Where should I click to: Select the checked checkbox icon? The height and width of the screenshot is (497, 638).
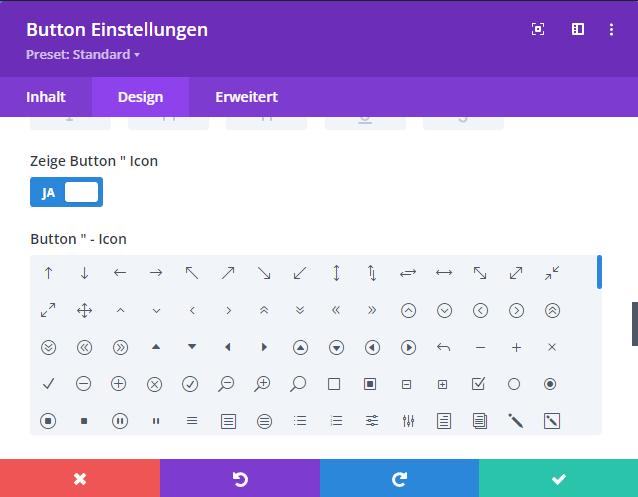[x=478, y=384]
